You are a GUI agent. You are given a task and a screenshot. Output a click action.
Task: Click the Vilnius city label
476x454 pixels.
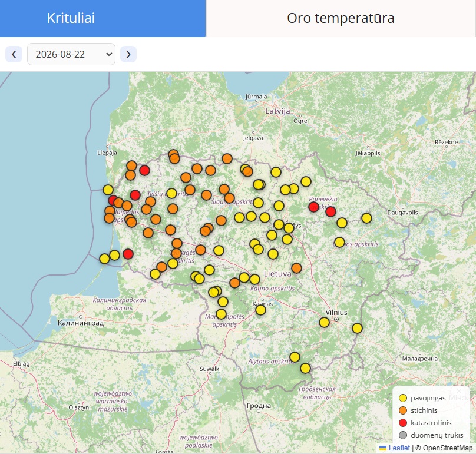tap(336, 313)
